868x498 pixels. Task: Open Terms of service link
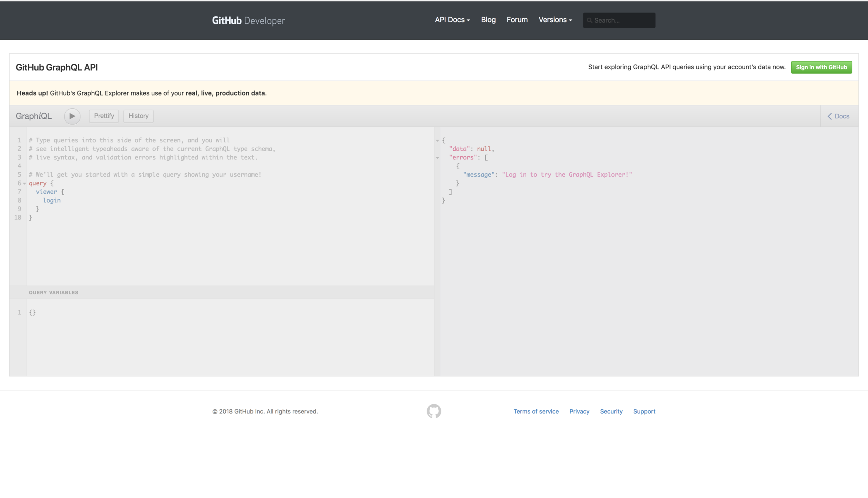pyautogui.click(x=536, y=411)
